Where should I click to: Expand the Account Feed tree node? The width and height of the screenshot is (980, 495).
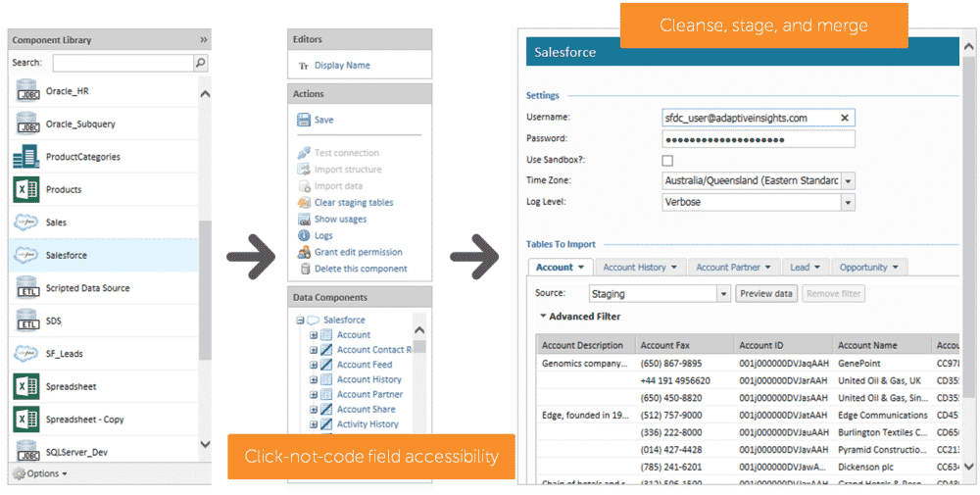(x=314, y=365)
